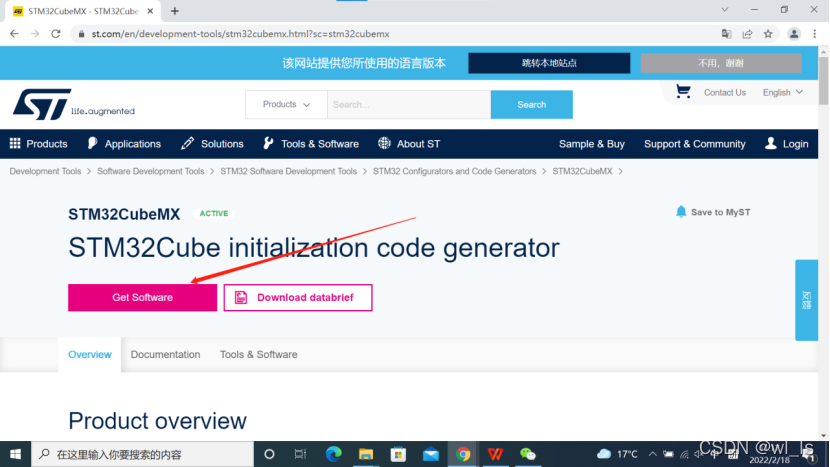Click the share page icon
Screen dimensions: 830x467
point(747,34)
